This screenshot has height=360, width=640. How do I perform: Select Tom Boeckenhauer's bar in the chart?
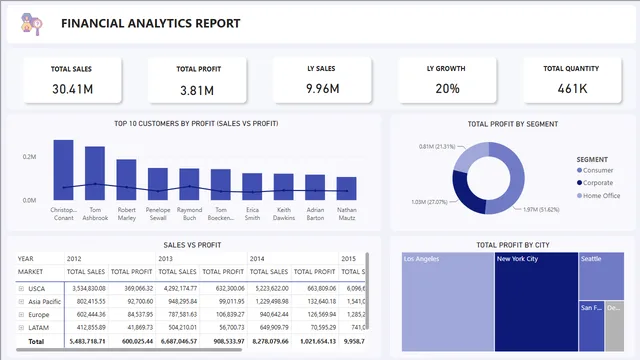click(x=221, y=184)
